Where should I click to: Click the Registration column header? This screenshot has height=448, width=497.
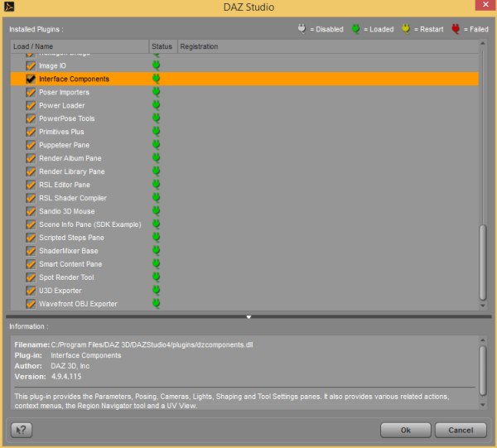pos(199,46)
